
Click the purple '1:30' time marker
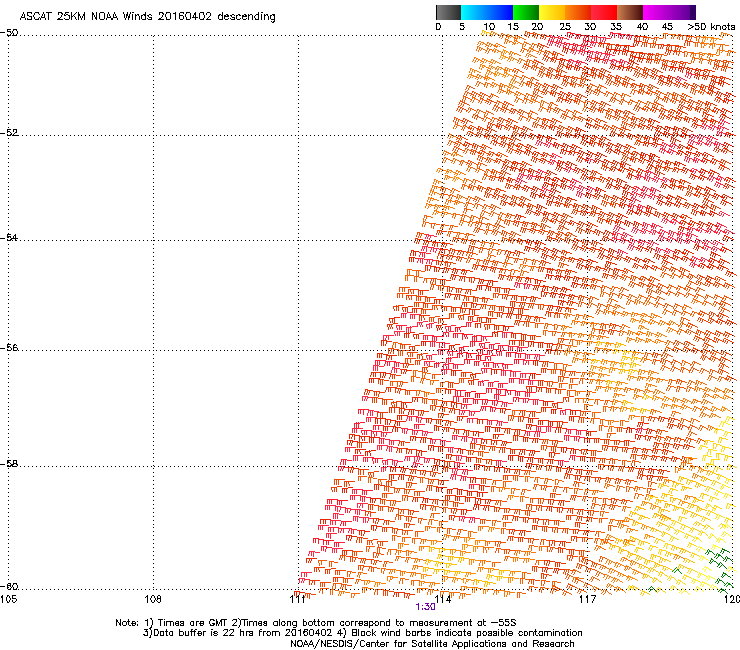pos(425,607)
